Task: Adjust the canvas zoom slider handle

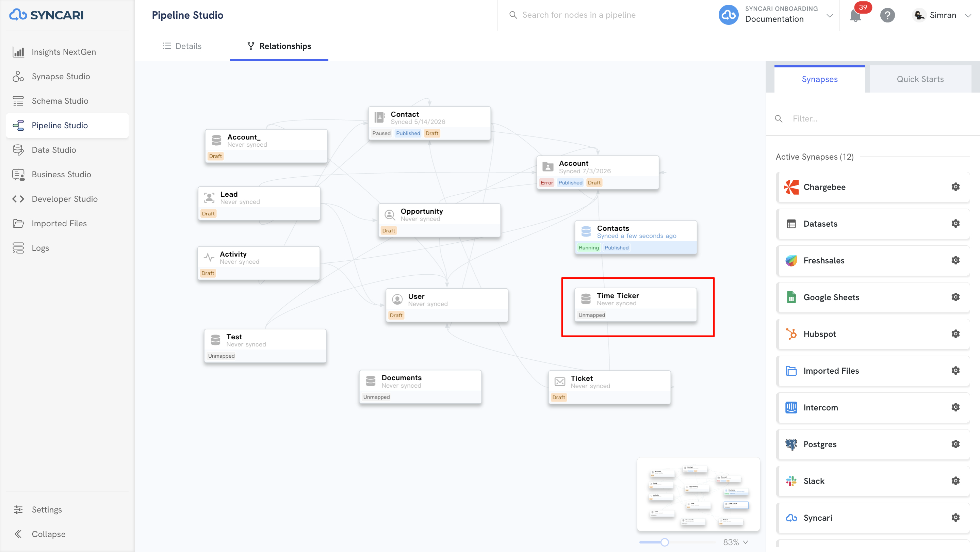Action: coord(664,542)
